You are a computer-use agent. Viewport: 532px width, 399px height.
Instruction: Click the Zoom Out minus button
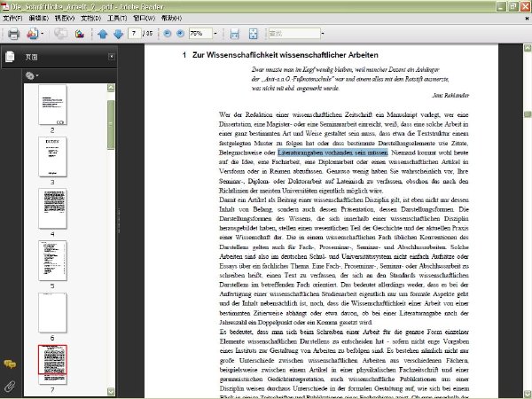click(168, 34)
